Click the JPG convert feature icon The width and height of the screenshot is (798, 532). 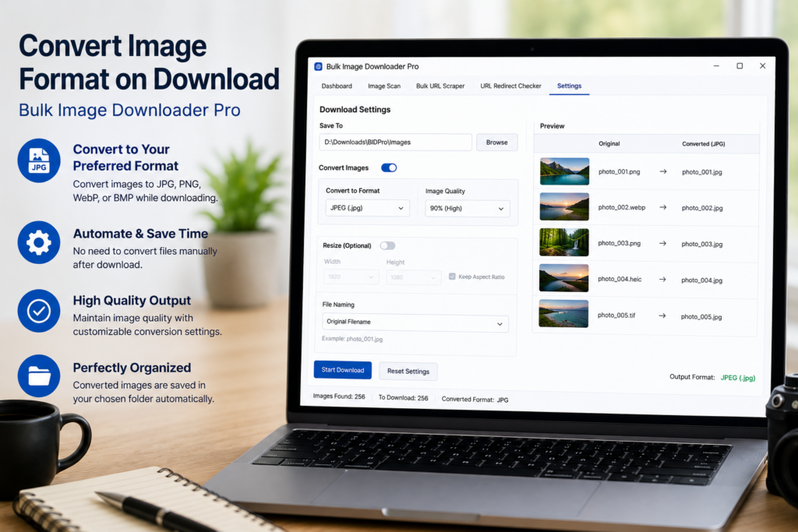pos(39,160)
